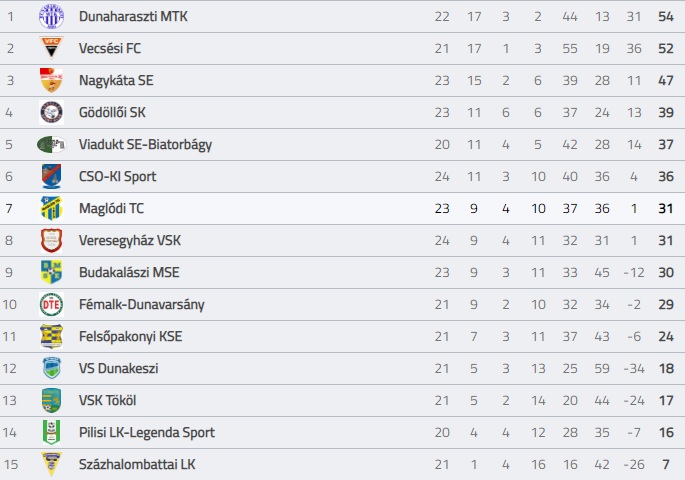
Task: Select the Gödöllői SK round badge
Action: pos(52,112)
